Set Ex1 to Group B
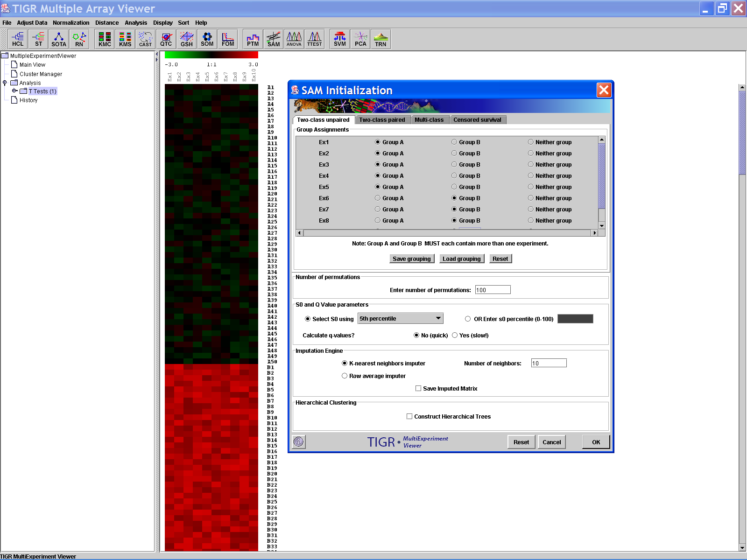Image resolution: width=747 pixels, height=560 pixels. pos(454,142)
